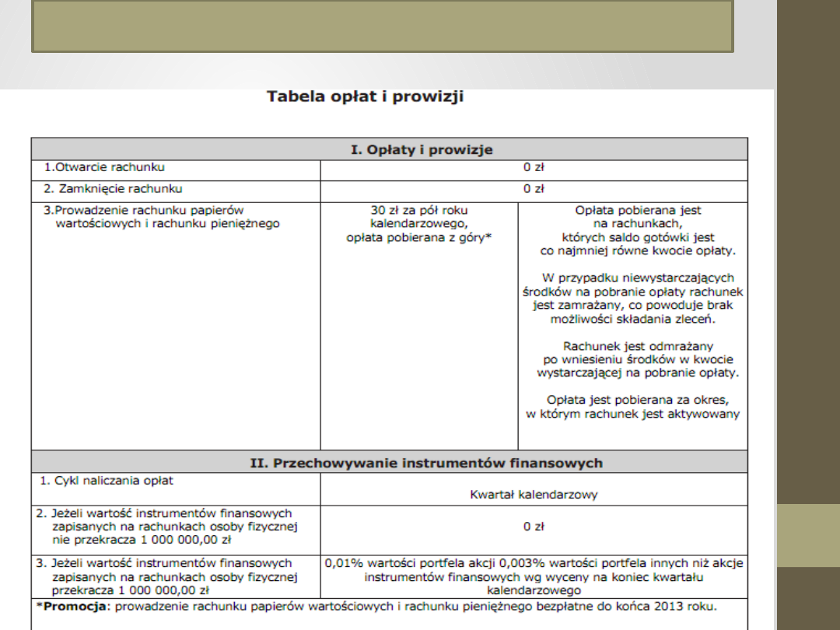
Task: Click the "30 zł za pół roku" fee cell
Action: (x=419, y=224)
